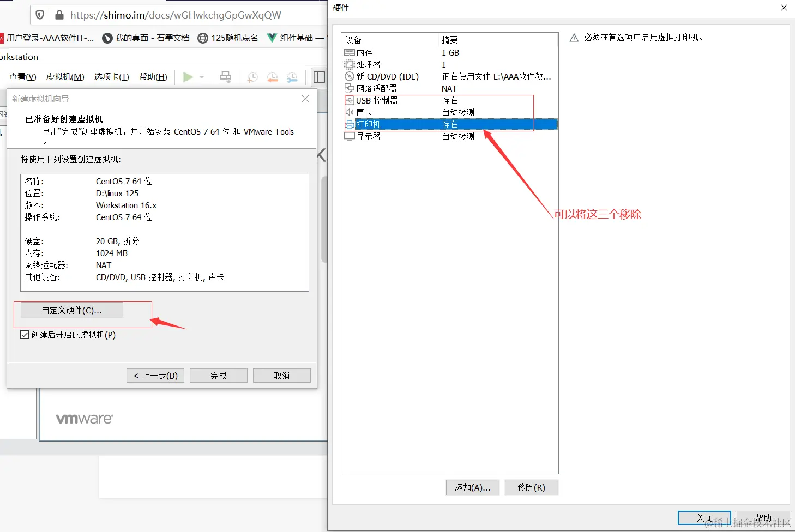Click the 自定义硬件(C)... button
Viewport: 795px width, 532px height.
pyautogui.click(x=72, y=310)
